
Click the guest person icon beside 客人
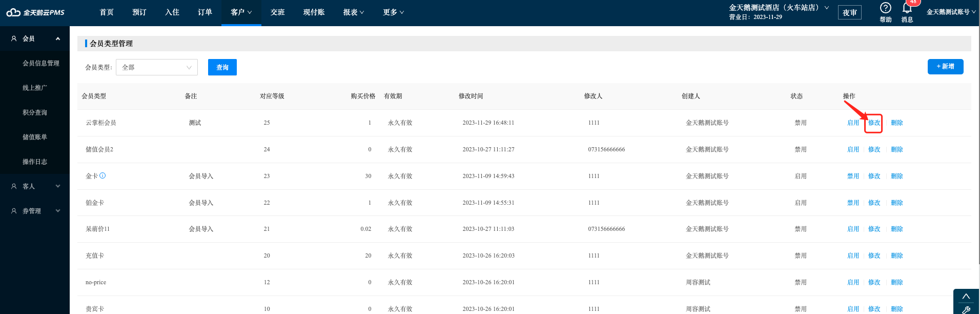14,186
